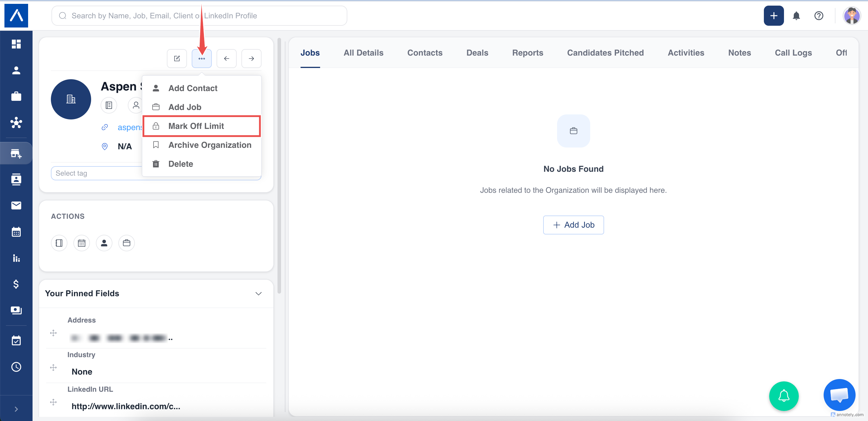Viewport: 868px width, 421px height.
Task: Open notifications bell in top bar
Action: [x=796, y=15]
